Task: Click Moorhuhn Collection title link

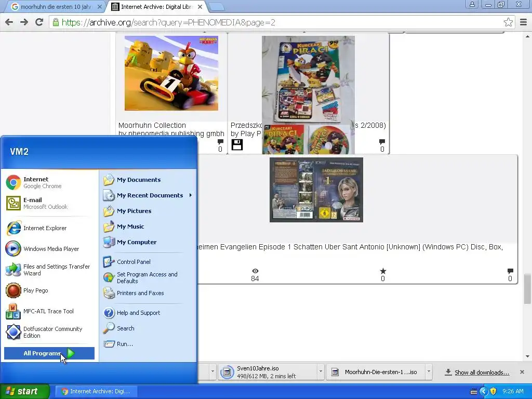Action: [152, 125]
